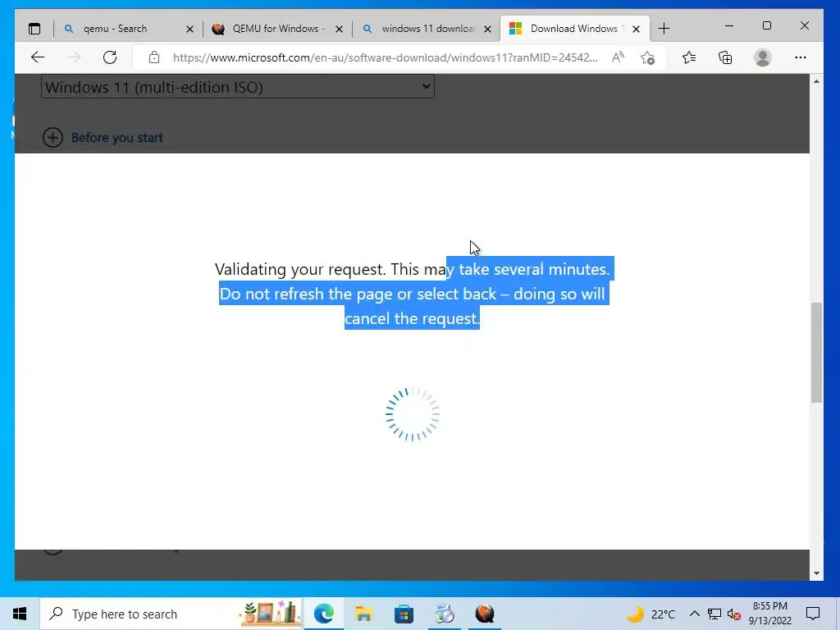The width and height of the screenshot is (840, 630).
Task: Click the page vertical scrollbar thumb
Action: tap(816, 352)
